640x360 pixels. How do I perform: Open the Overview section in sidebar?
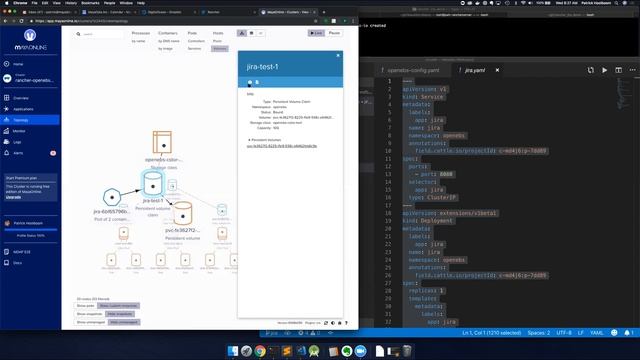(x=20, y=98)
